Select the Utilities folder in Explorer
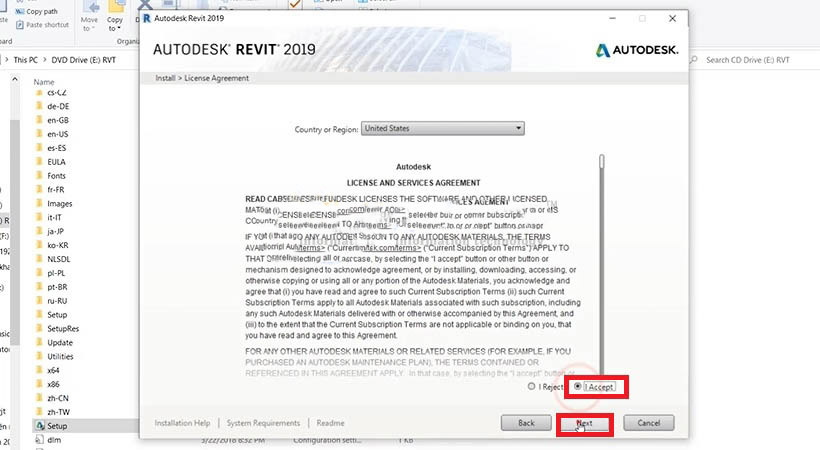Screen dimensions: 820x450 click(60, 356)
